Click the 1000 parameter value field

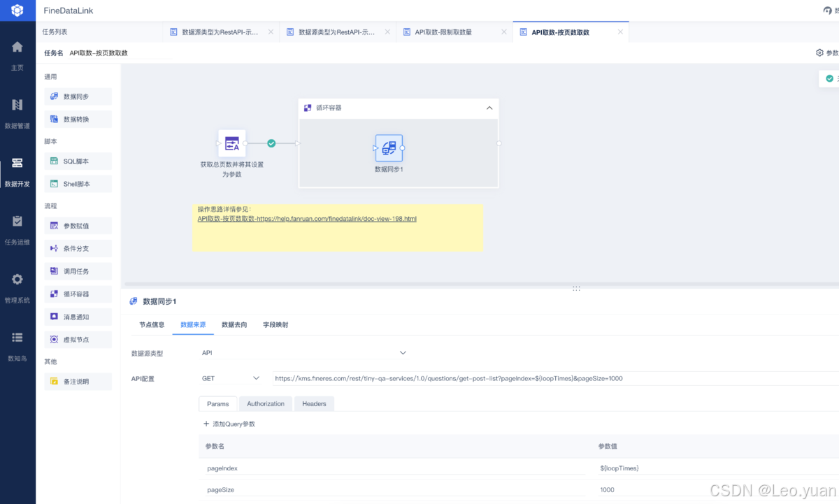pos(717,490)
